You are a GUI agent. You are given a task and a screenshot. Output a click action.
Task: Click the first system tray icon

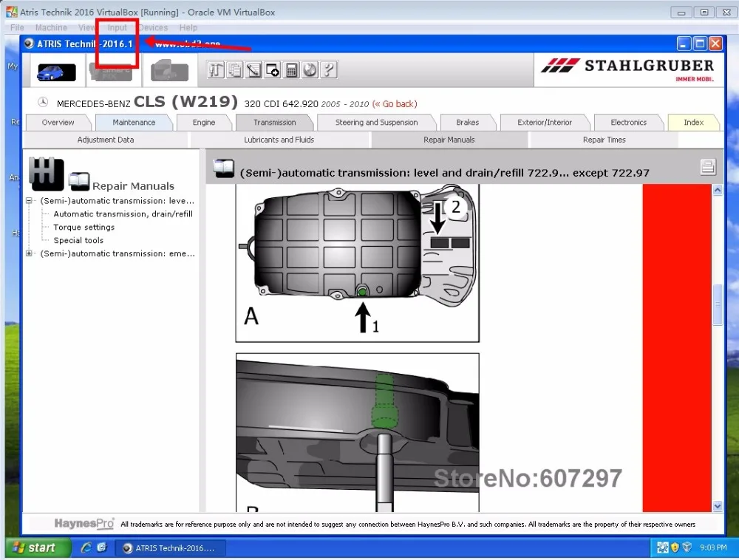click(663, 547)
